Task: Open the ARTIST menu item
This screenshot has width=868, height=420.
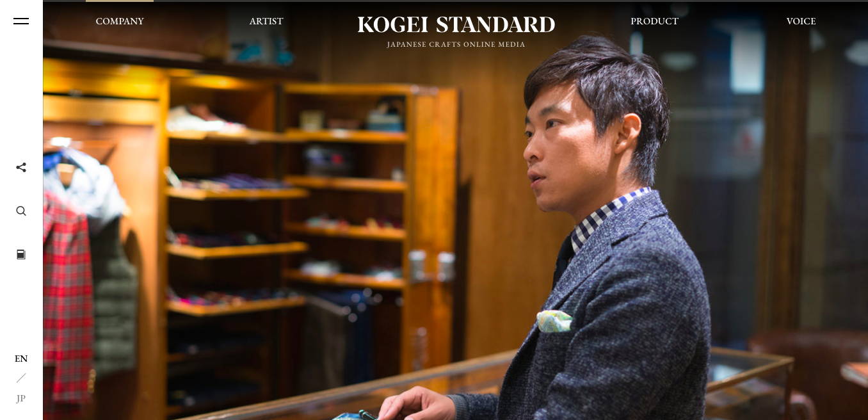Action: pyautogui.click(x=266, y=21)
